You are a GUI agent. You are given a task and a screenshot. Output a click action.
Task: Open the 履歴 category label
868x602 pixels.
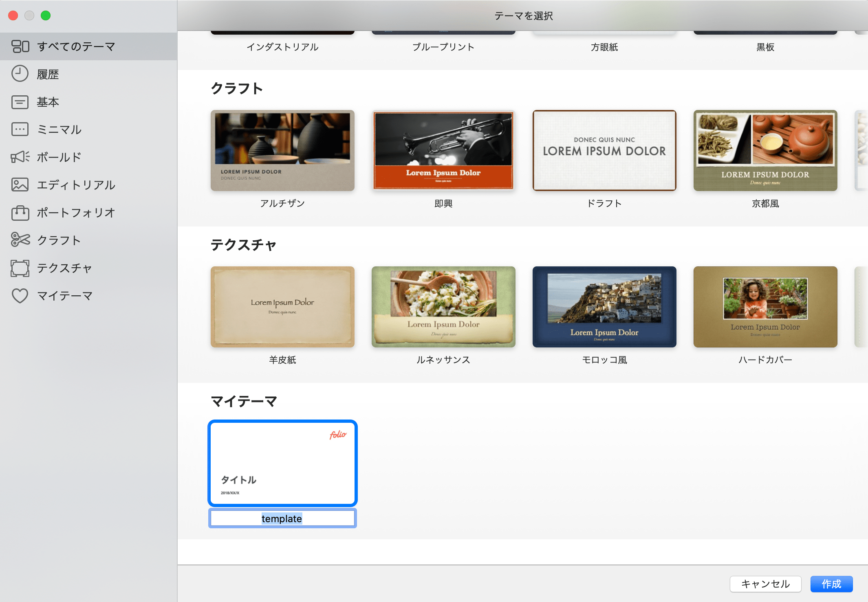48,74
